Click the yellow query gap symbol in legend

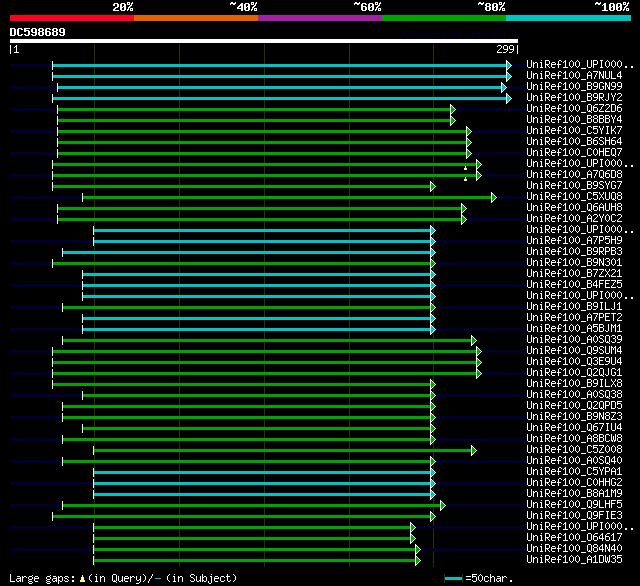pos(82,578)
